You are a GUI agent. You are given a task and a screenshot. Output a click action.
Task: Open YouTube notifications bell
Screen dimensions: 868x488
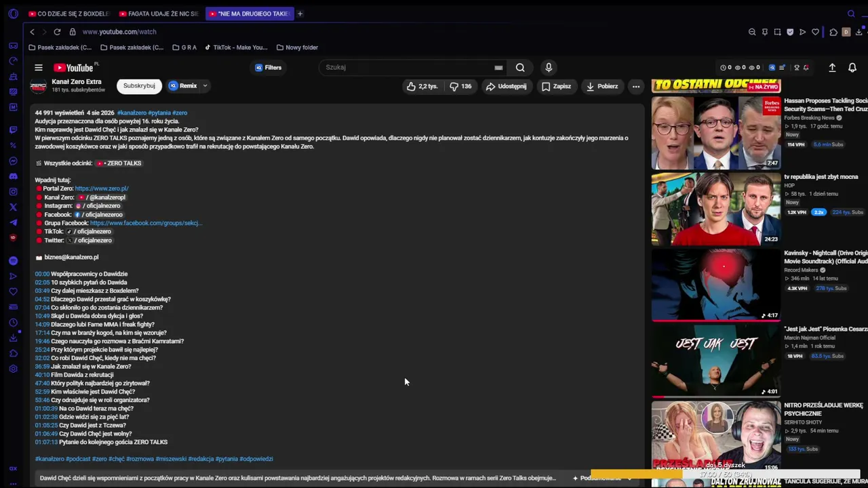(852, 68)
